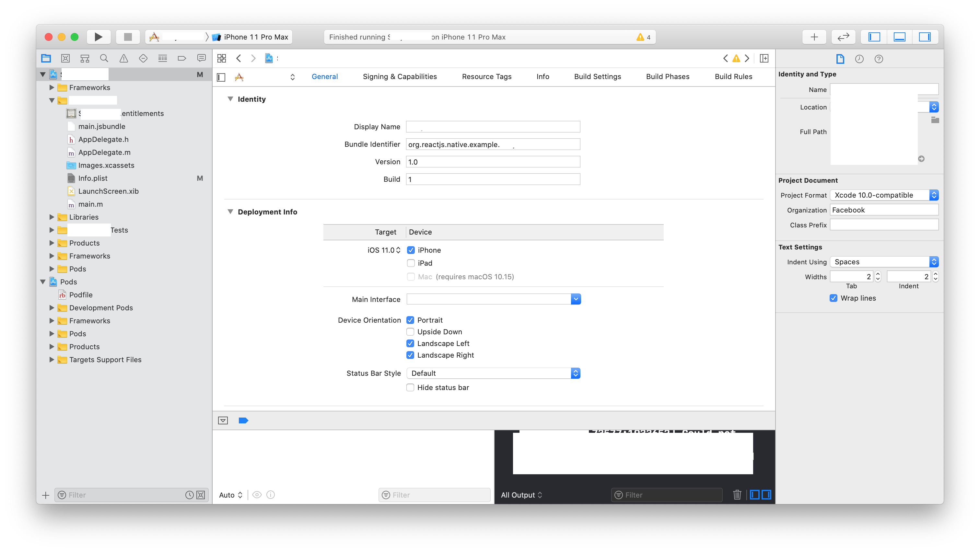
Task: Open the Issue navigator warning icon
Action: [x=124, y=58]
